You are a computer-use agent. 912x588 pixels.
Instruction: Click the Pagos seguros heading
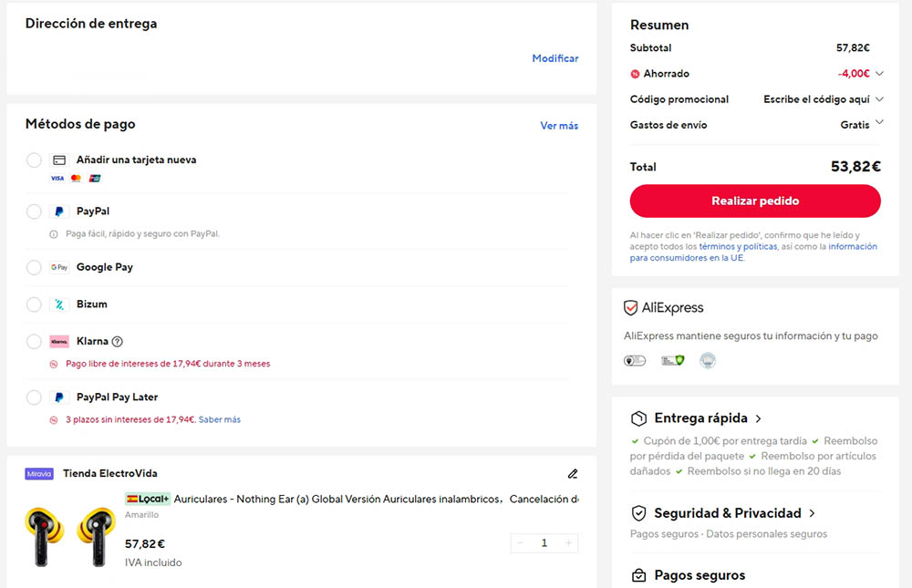700,575
